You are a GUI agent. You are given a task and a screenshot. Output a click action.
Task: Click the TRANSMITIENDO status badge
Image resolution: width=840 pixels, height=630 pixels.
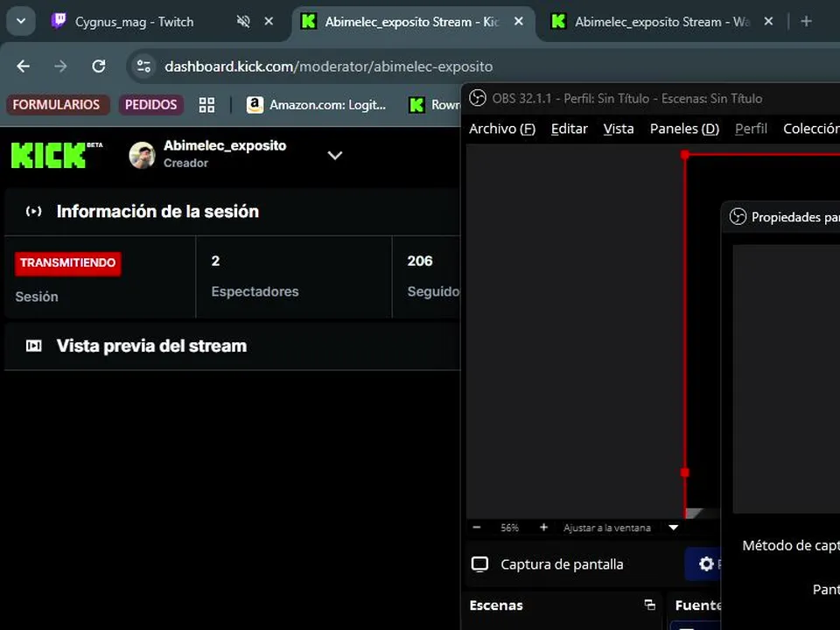[x=67, y=263]
